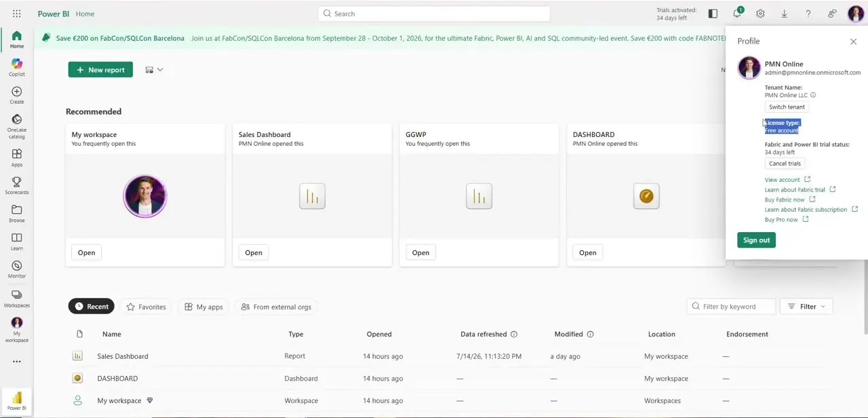Click the Power BI experience switcher icon
Viewport: 868px width, 418px height.
click(x=16, y=400)
